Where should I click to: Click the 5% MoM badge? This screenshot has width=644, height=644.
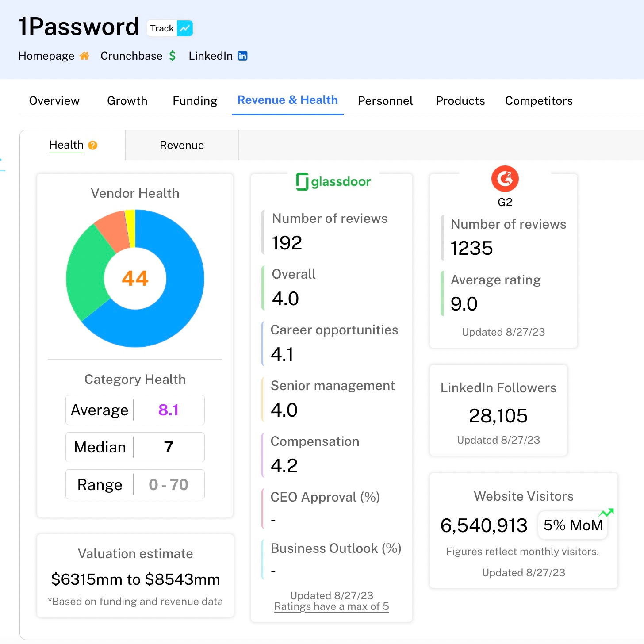573,525
